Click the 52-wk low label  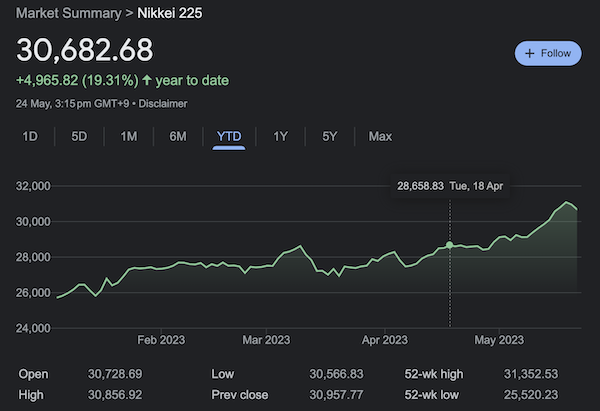coord(431,395)
